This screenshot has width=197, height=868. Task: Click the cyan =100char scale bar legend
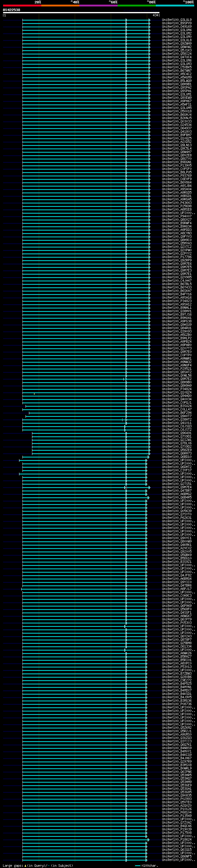pyautogui.click(x=137, y=866)
